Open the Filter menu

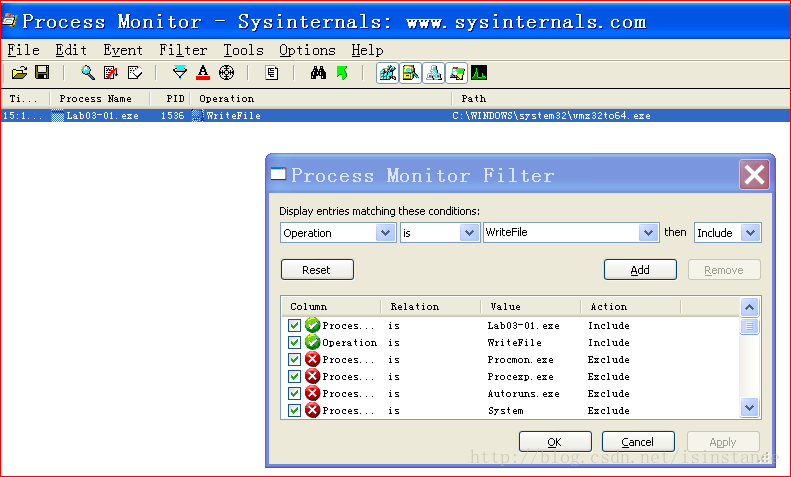point(183,50)
